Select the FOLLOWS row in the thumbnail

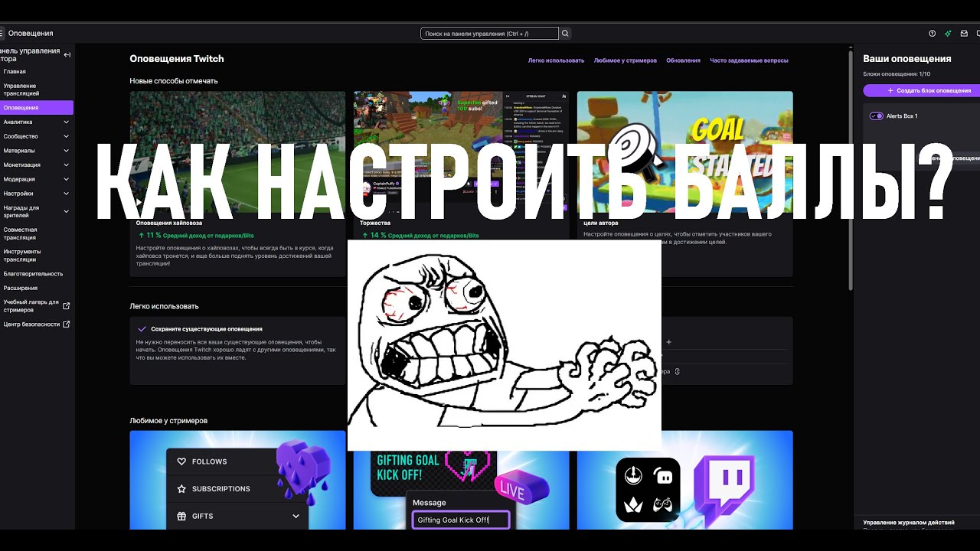237,461
